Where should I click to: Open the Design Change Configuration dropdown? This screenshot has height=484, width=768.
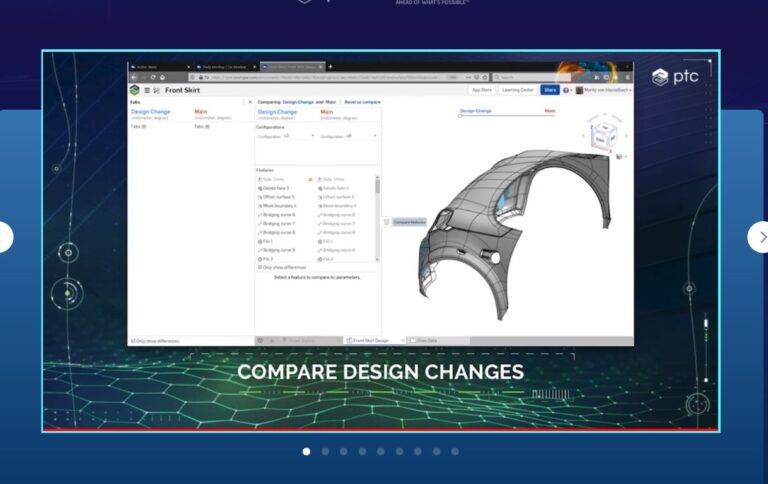coord(299,136)
